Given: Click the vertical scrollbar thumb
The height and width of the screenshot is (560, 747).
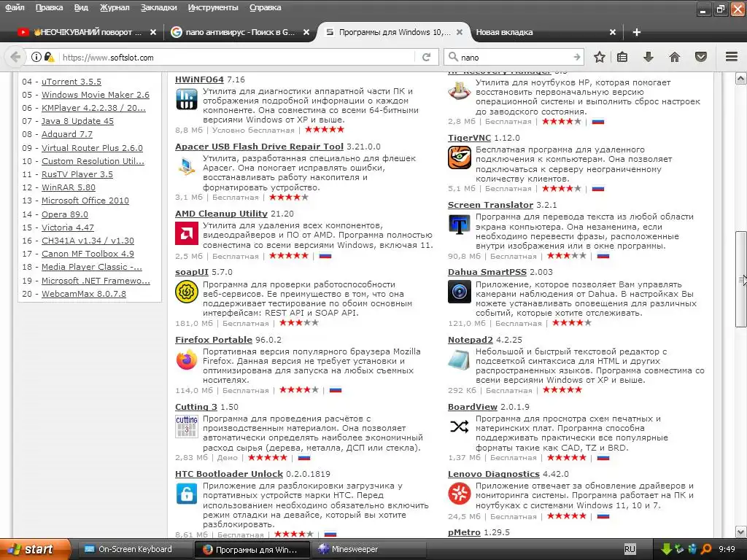Looking at the screenshot, I should [741, 279].
